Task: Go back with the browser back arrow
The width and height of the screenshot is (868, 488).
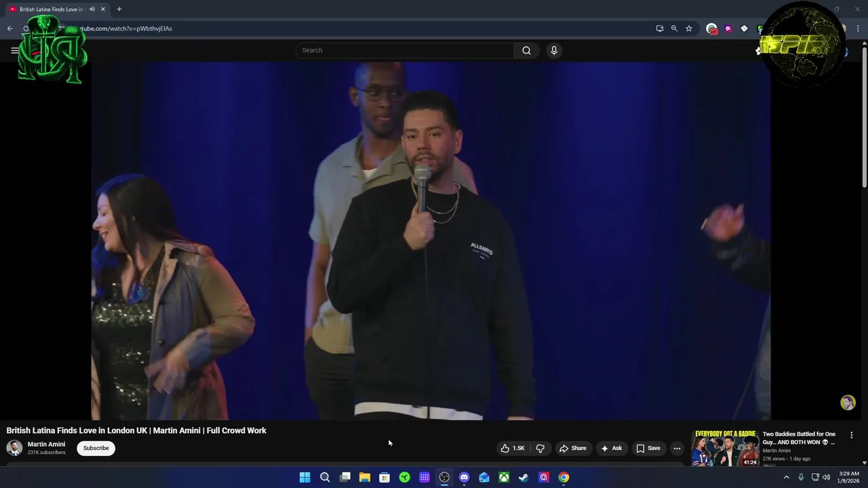Action: [9, 28]
